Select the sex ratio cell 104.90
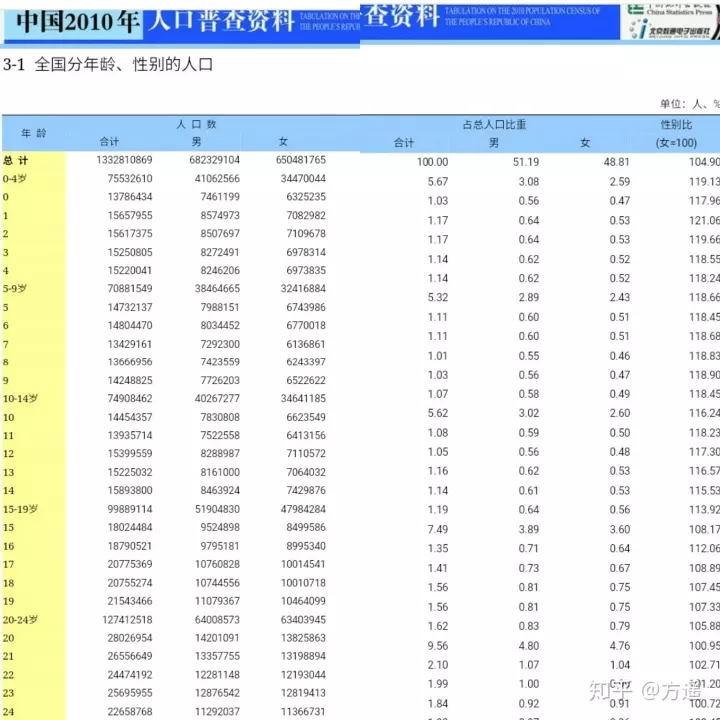 click(704, 162)
